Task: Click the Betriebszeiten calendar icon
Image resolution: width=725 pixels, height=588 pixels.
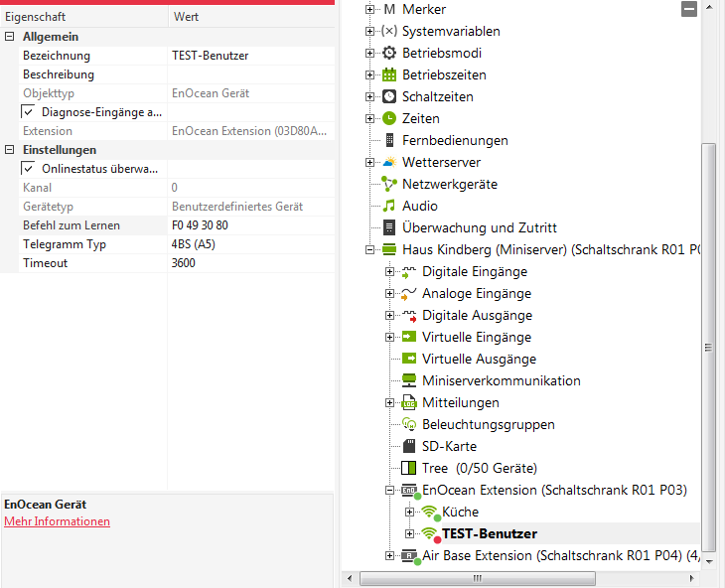Action: pos(389,74)
